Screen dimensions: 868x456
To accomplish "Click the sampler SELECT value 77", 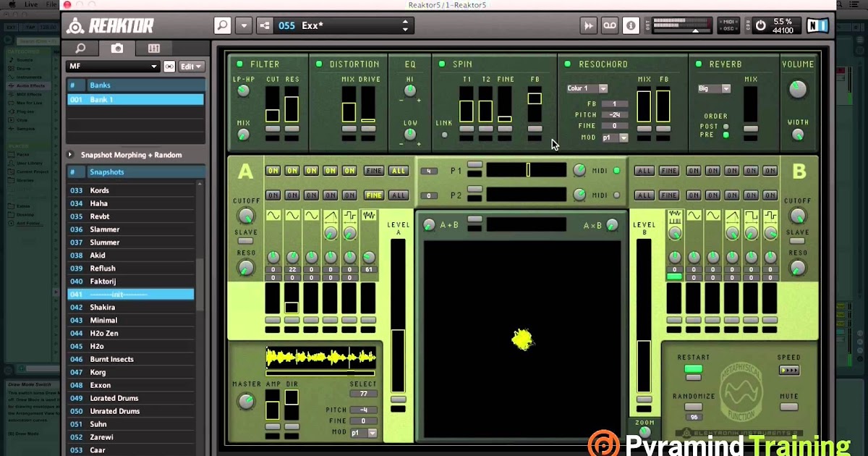I will 364,394.
